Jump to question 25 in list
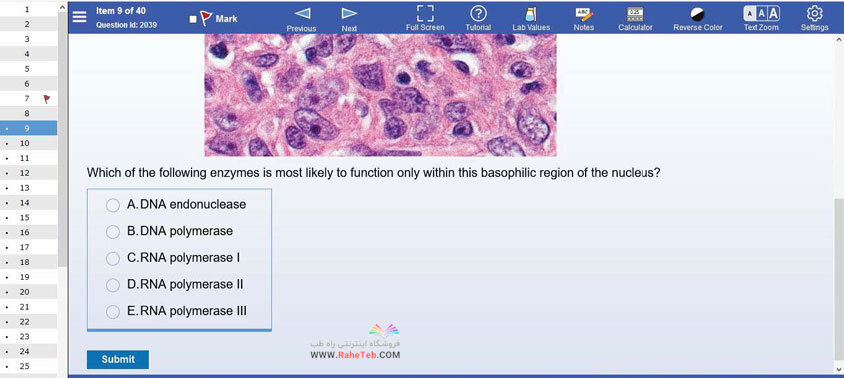This screenshot has width=844, height=378. [29, 367]
